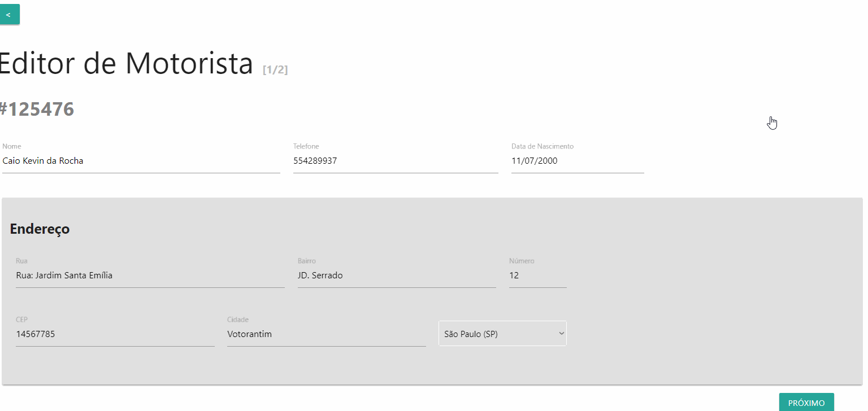This screenshot has height=411, width=868.
Task: Click the Data de Nascimento label
Action: tap(542, 146)
